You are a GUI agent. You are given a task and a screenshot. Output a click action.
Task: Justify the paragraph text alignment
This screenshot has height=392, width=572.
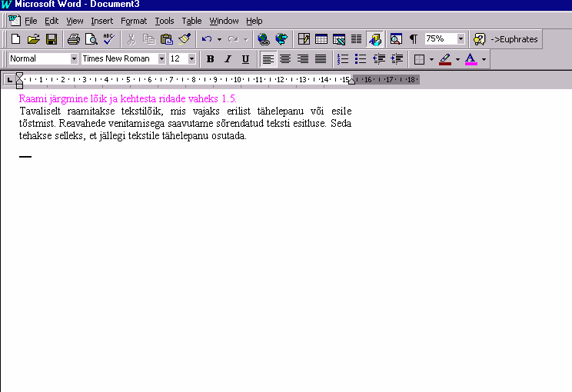coord(321,59)
